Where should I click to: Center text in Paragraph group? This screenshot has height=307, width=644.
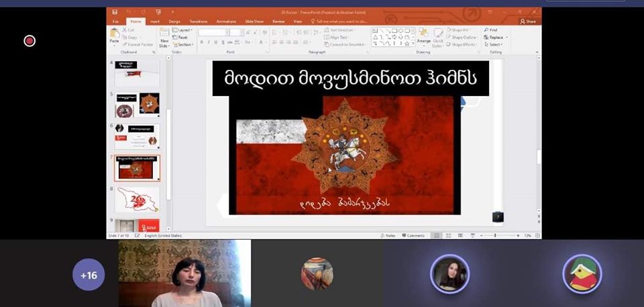click(x=282, y=42)
